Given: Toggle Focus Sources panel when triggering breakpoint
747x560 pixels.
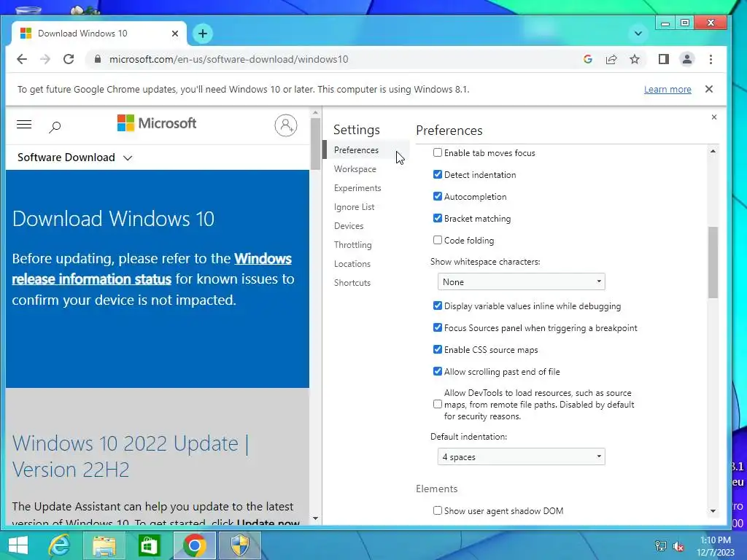Looking at the screenshot, I should coord(438,327).
